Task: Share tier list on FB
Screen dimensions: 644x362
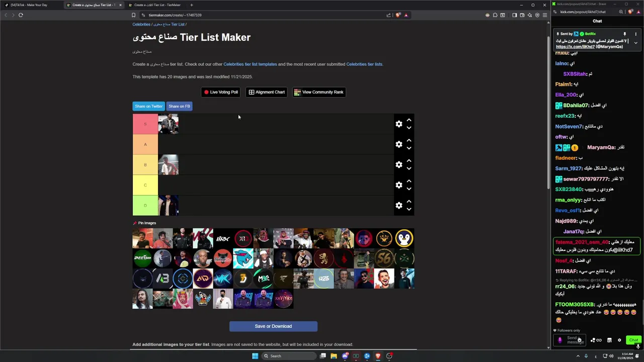Action: [x=179, y=106]
